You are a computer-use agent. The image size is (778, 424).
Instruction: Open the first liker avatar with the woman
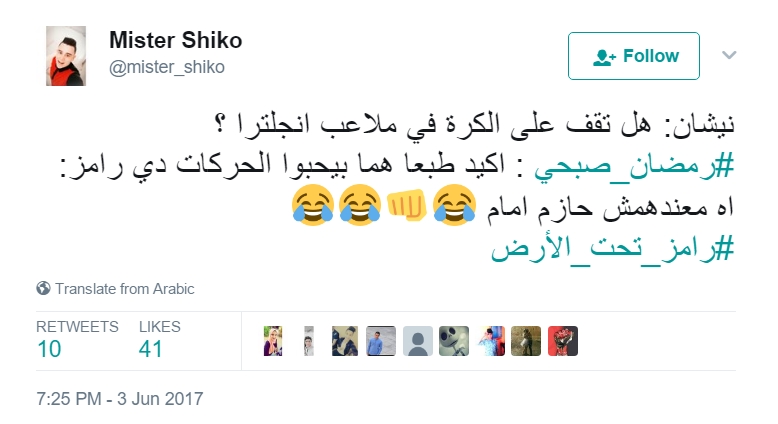coord(273,341)
